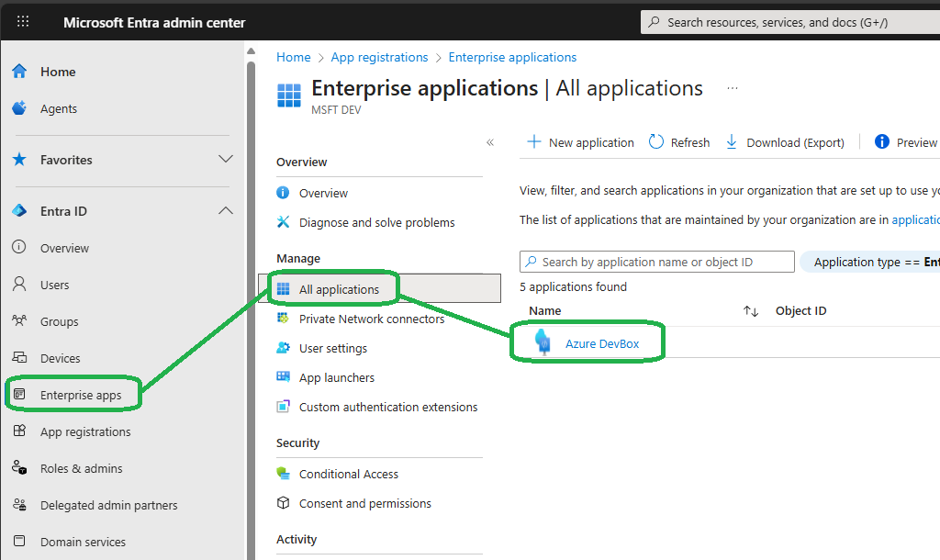Click Home breadcrumb link

tap(293, 57)
